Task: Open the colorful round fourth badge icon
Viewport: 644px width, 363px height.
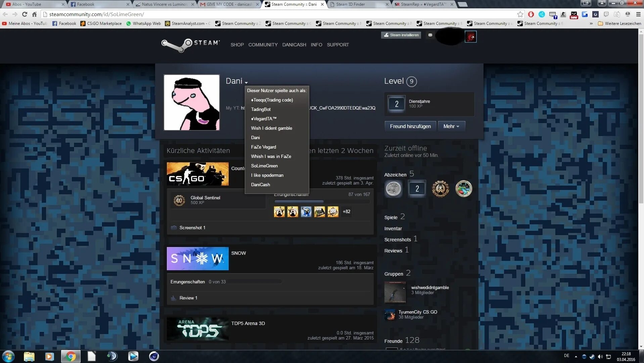Action: [464, 189]
